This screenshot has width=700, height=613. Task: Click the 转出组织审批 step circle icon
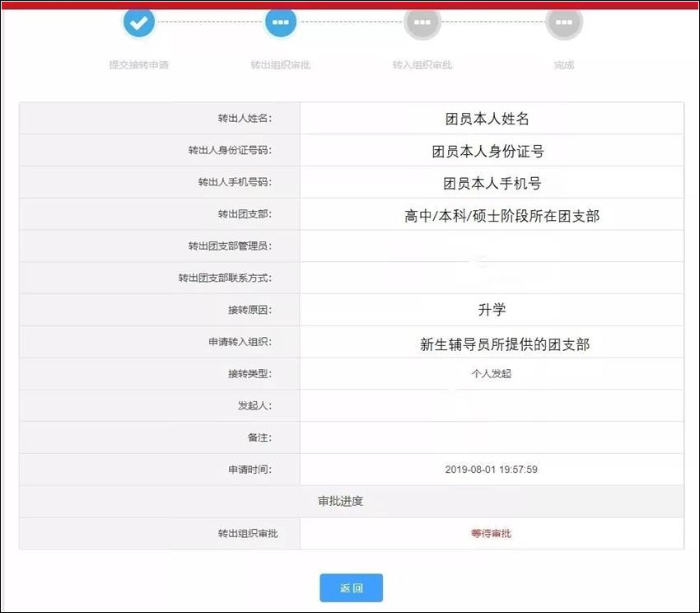click(x=281, y=23)
